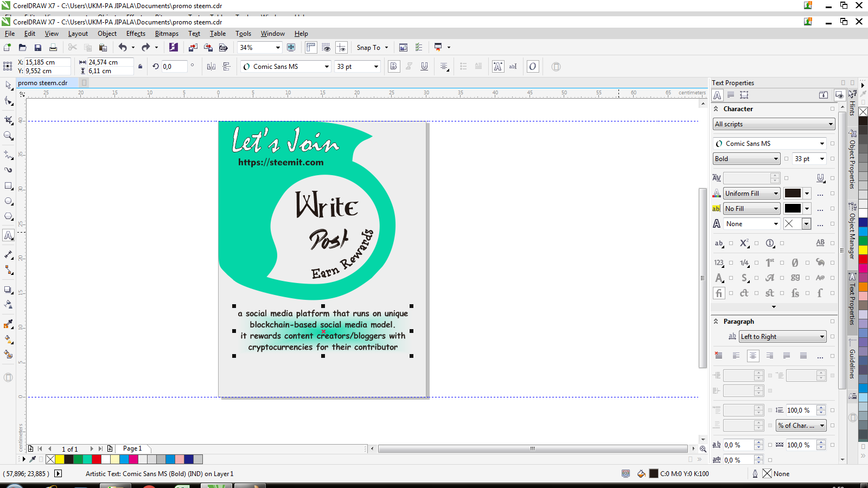Open the text horizontal alignment options
Screen dimensions: 868x488
pos(444,67)
